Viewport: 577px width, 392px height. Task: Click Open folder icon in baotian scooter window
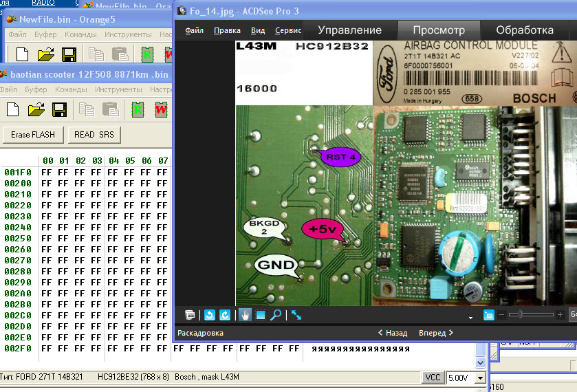[36, 109]
